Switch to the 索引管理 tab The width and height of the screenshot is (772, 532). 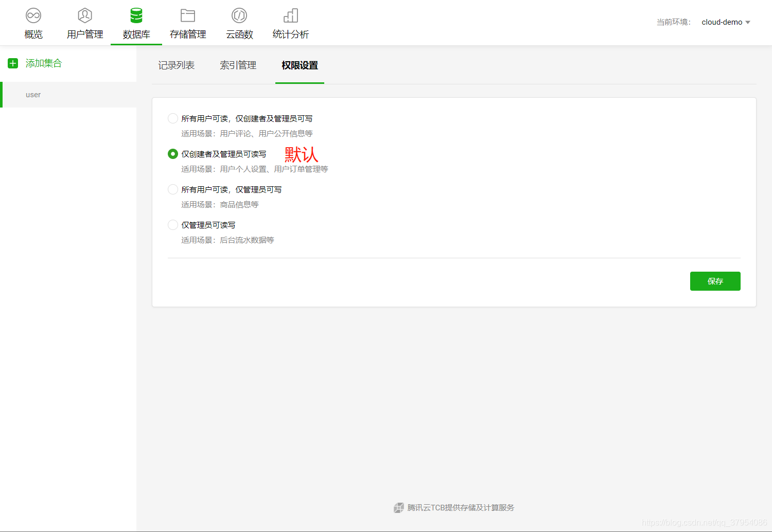(x=238, y=65)
